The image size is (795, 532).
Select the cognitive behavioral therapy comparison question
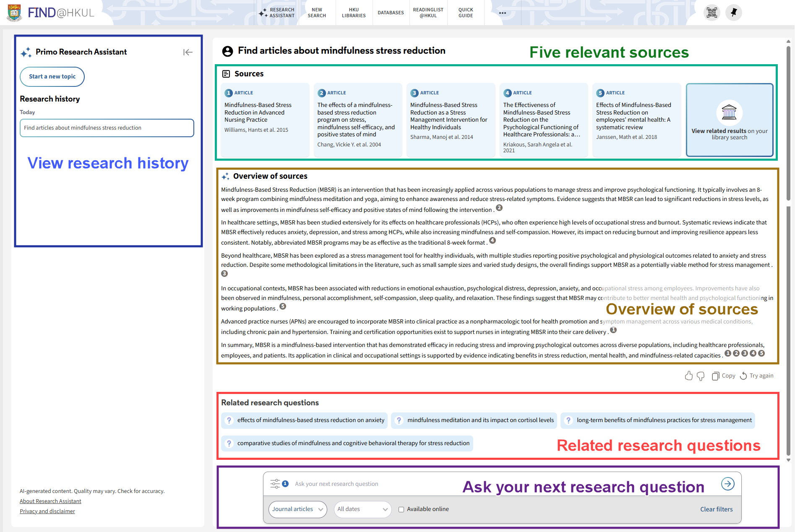pos(347,443)
